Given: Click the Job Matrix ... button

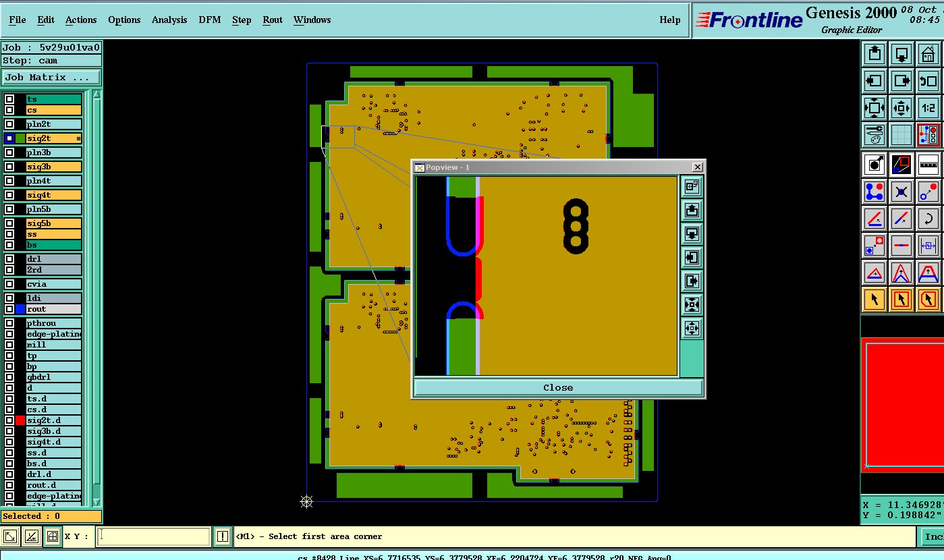Looking at the screenshot, I should point(51,77).
